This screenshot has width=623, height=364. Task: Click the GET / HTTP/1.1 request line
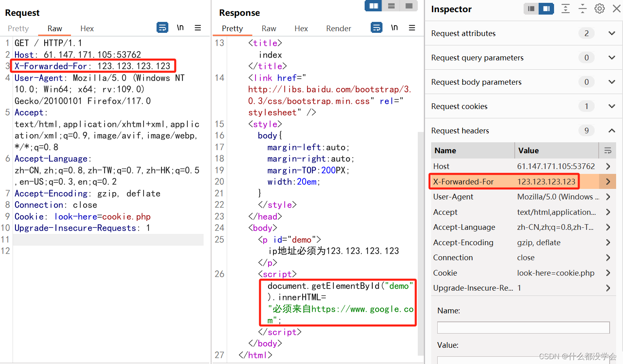(48, 43)
